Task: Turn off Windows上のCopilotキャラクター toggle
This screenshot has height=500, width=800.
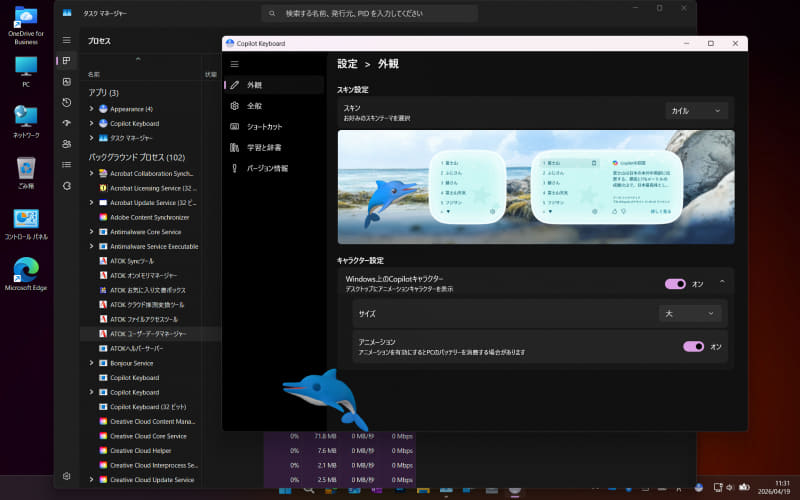Action: pos(675,284)
